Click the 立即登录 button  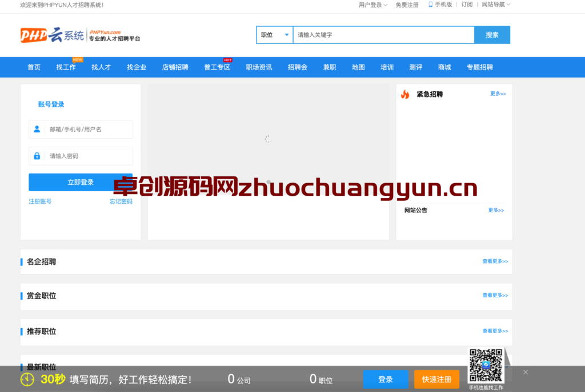(x=81, y=182)
